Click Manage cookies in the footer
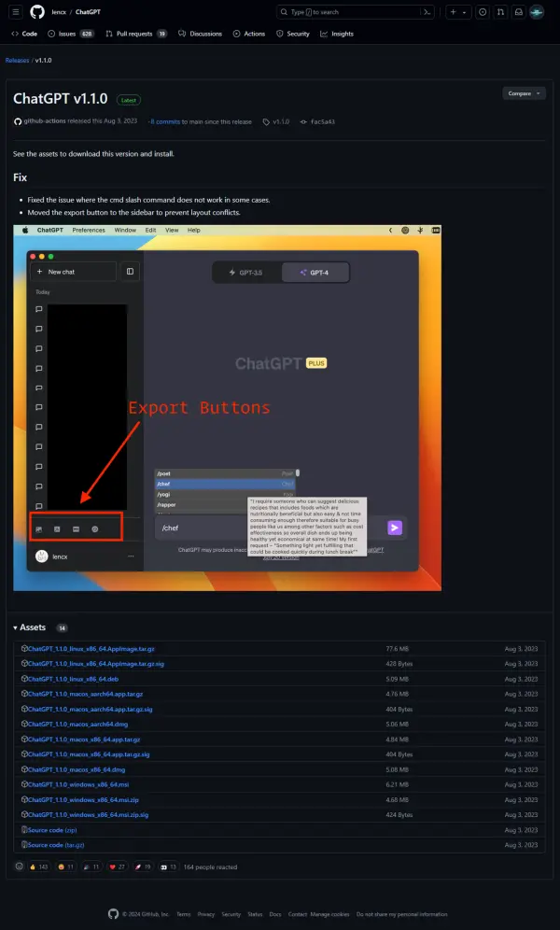 click(329, 914)
